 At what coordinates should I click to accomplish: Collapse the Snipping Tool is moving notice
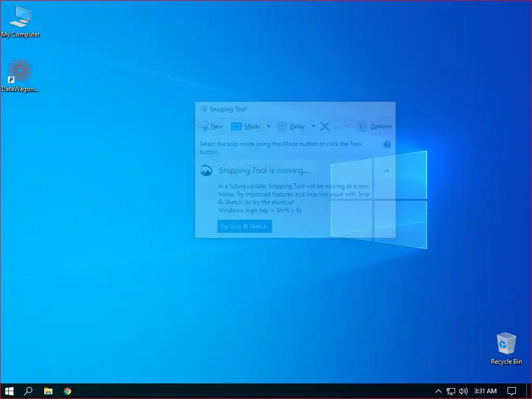tap(387, 170)
